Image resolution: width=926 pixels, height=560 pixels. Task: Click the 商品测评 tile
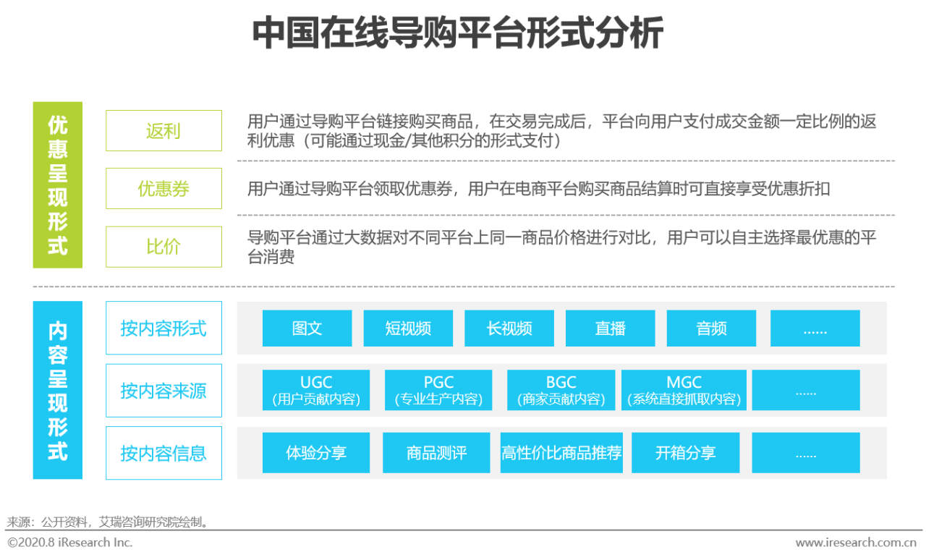click(x=436, y=453)
